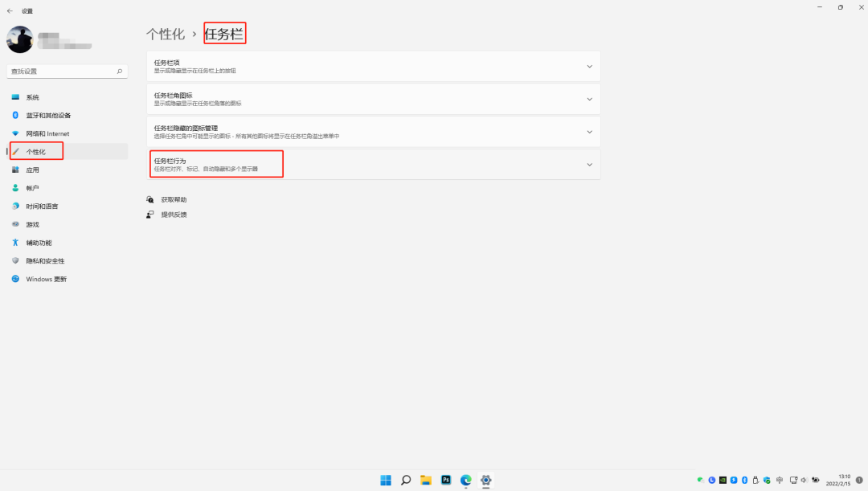Click the Windows Start button
The width and height of the screenshot is (868, 491).
pos(386,480)
